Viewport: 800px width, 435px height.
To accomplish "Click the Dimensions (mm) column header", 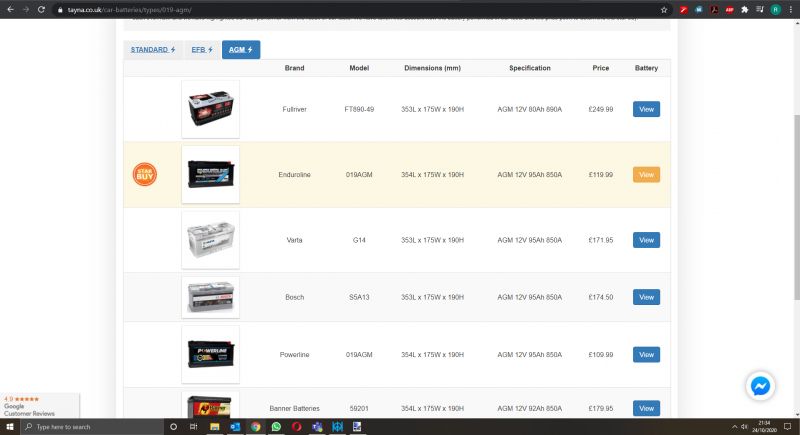I will pos(432,68).
